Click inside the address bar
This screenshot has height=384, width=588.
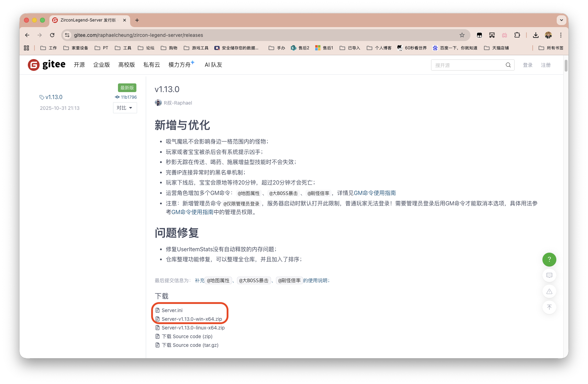[x=209, y=35]
